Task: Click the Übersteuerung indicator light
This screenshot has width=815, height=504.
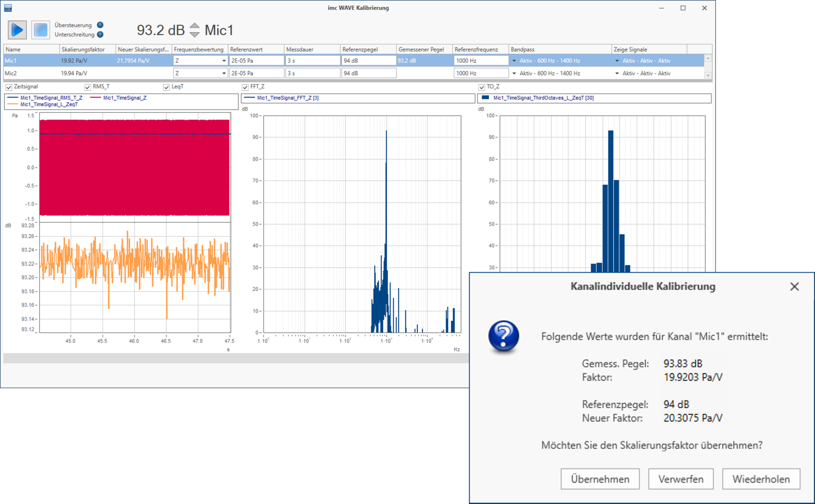Action: pos(100,25)
